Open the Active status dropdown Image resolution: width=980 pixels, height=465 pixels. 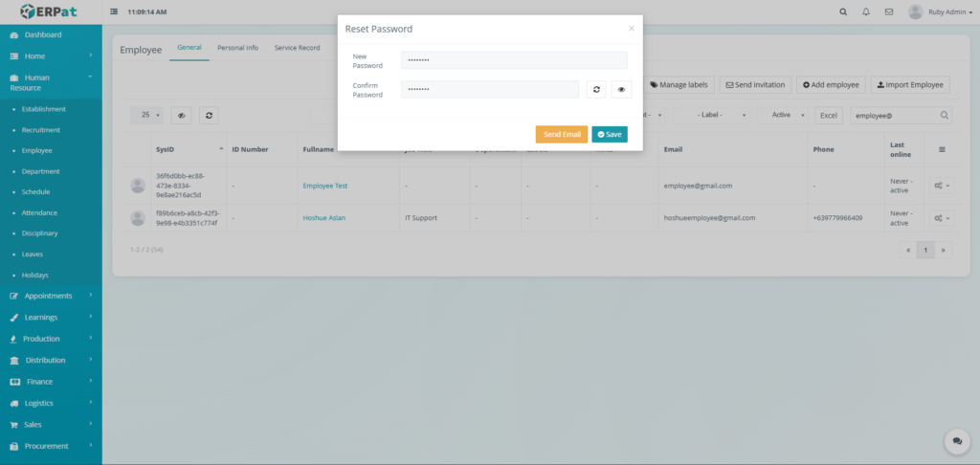(783, 115)
